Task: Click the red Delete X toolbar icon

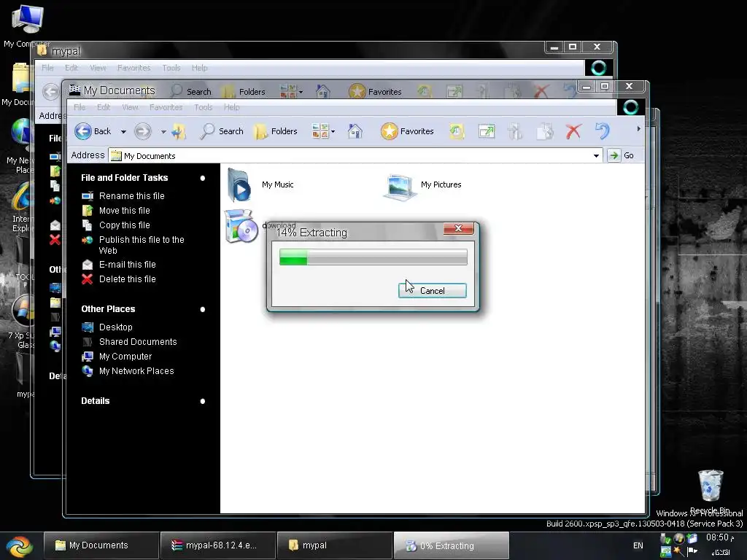Action: tap(573, 131)
